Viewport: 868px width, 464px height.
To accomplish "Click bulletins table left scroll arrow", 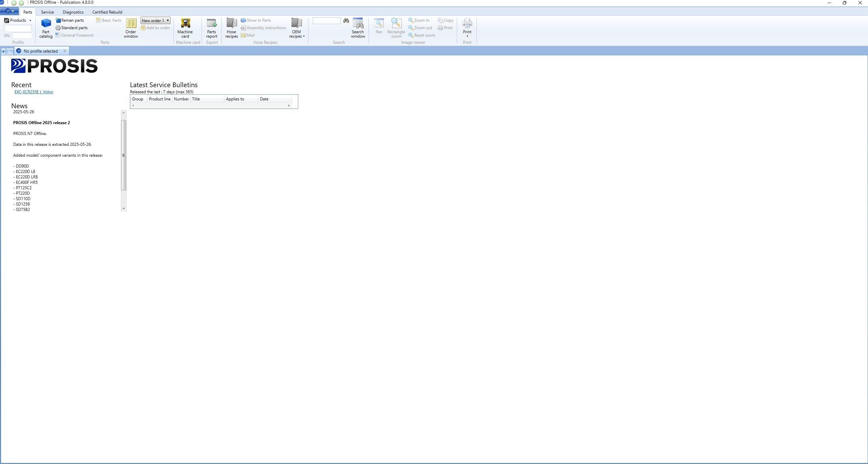I will (133, 105).
